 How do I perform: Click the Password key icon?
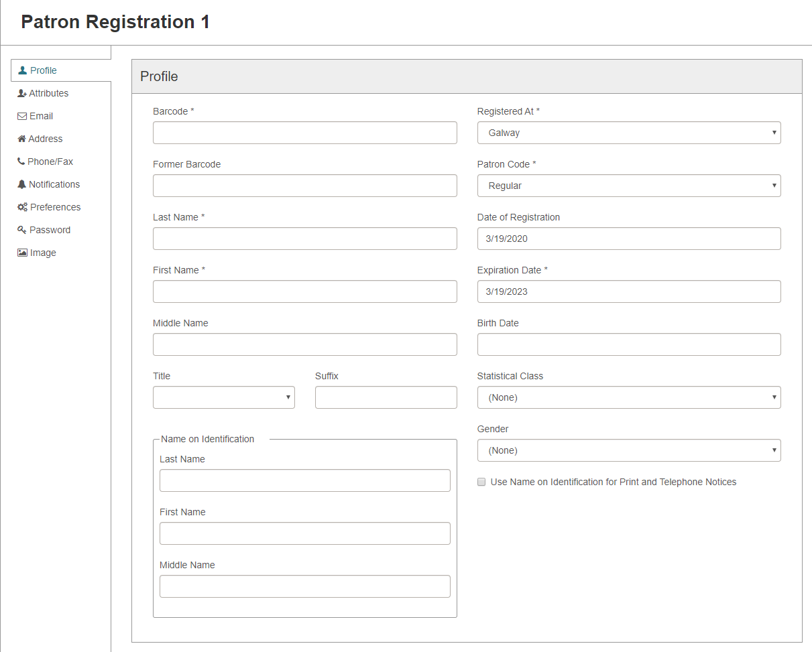click(22, 230)
